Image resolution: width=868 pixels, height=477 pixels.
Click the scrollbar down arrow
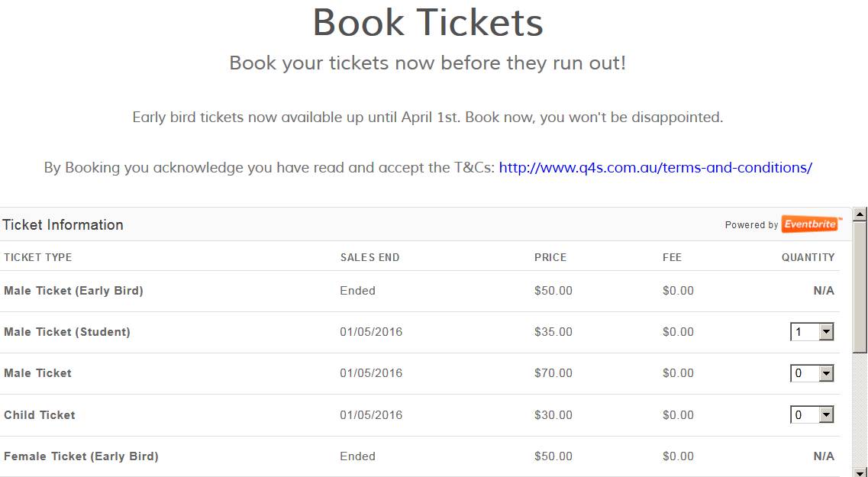click(860, 471)
